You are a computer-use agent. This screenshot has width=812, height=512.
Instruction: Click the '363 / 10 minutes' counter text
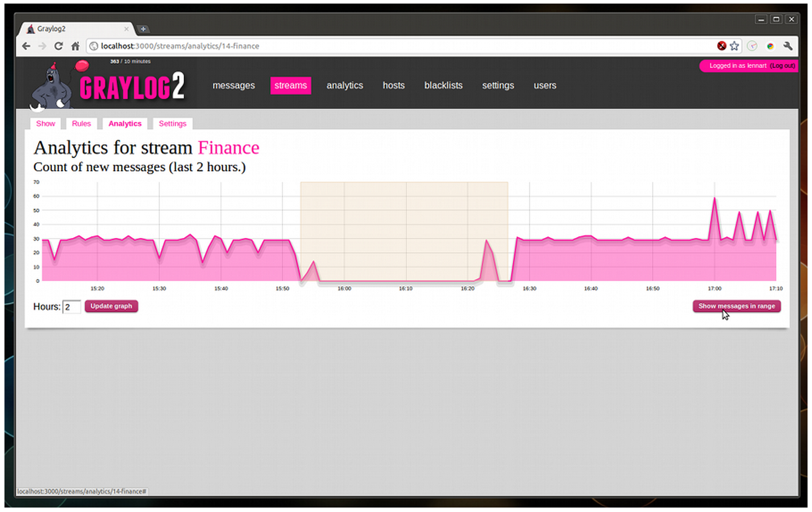[130, 62]
